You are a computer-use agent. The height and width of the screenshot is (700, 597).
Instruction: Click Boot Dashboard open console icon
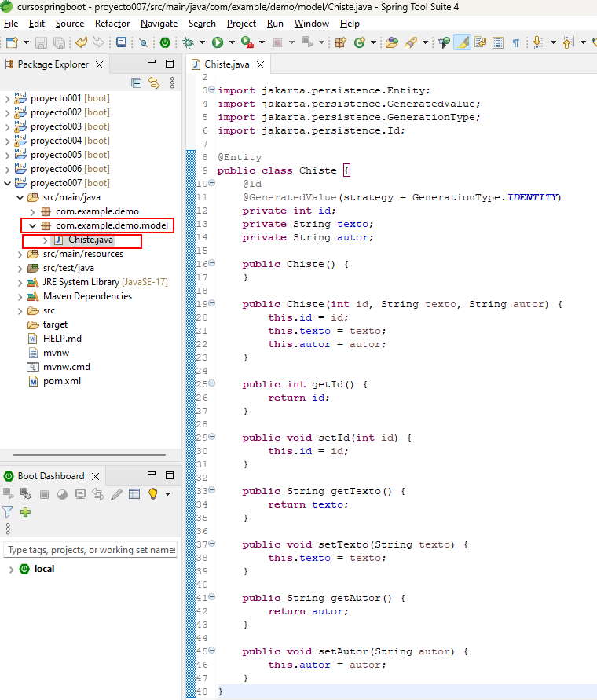(x=80, y=494)
